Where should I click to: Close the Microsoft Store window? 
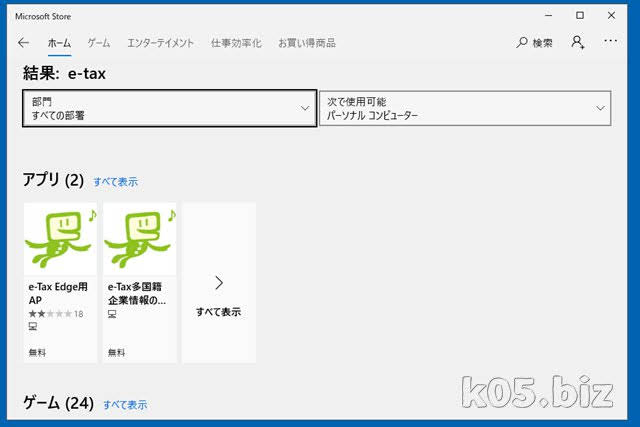pyautogui.click(x=611, y=16)
